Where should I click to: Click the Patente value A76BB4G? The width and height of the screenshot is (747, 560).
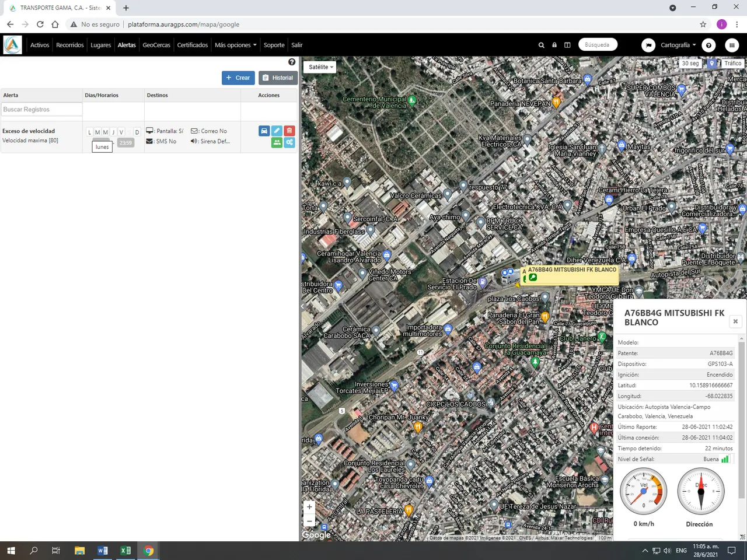tap(721, 353)
